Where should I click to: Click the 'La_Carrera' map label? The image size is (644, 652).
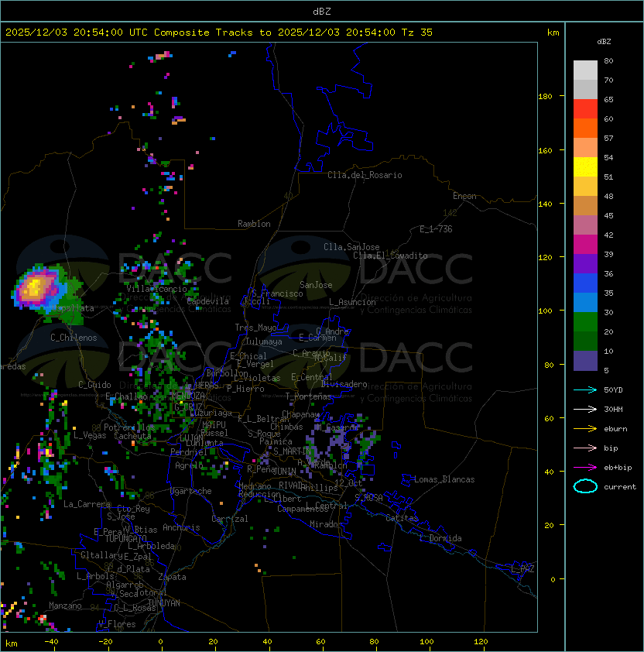coord(87,504)
